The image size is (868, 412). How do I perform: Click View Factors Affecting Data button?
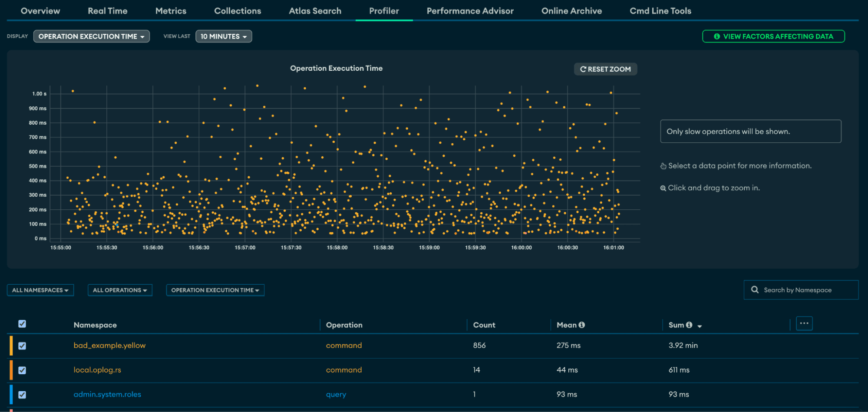click(x=773, y=36)
